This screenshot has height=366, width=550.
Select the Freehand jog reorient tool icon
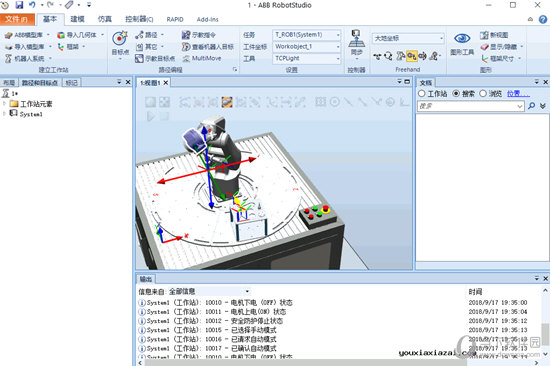423,56
